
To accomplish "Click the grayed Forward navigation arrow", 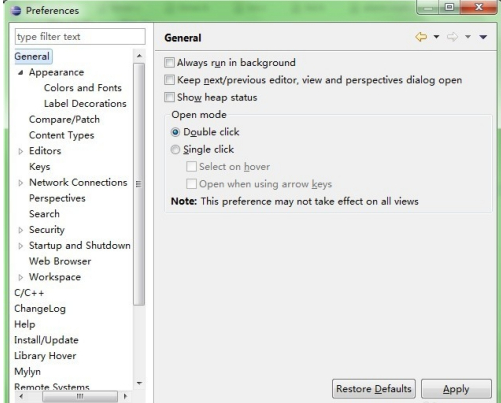I will [452, 36].
